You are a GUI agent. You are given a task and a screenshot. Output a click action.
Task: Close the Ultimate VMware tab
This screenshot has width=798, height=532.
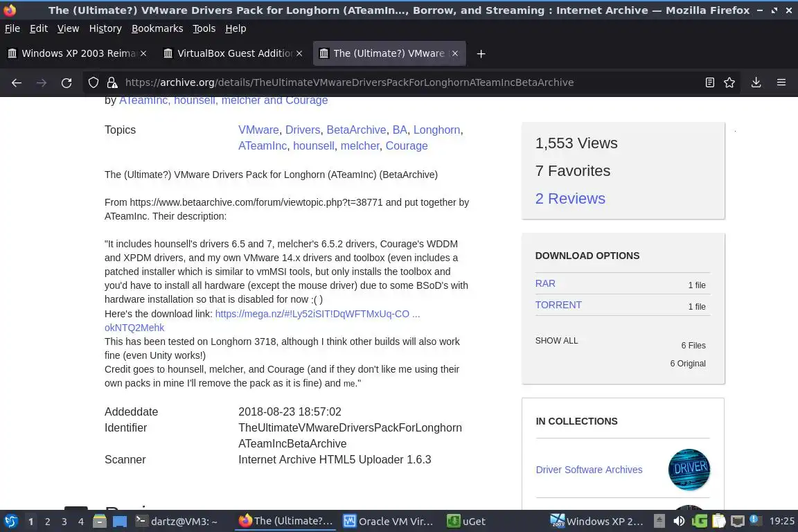click(455, 53)
